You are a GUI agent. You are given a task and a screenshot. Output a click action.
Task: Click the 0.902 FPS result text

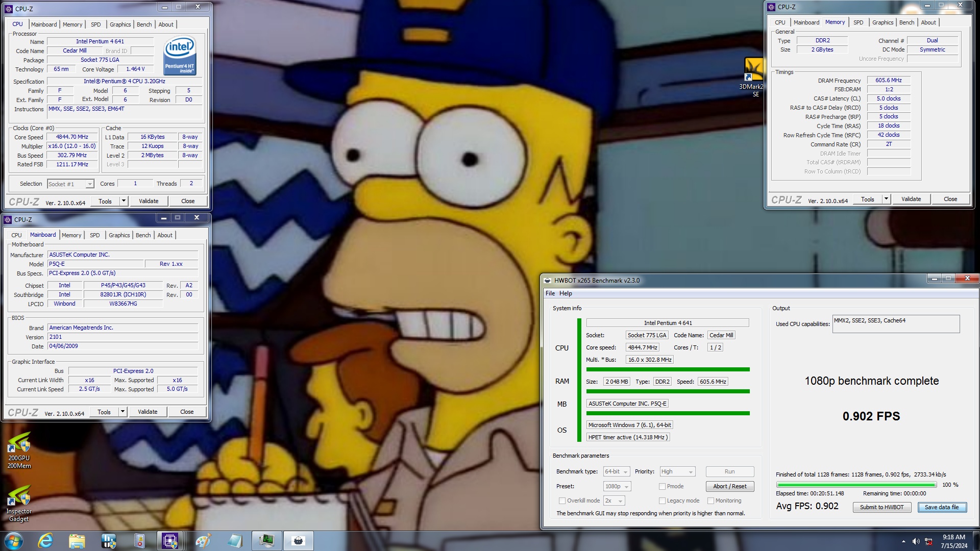[871, 416]
